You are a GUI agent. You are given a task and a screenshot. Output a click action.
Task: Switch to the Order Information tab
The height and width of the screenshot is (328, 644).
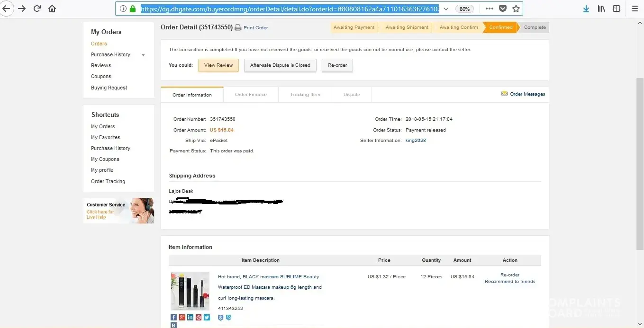pyautogui.click(x=192, y=95)
